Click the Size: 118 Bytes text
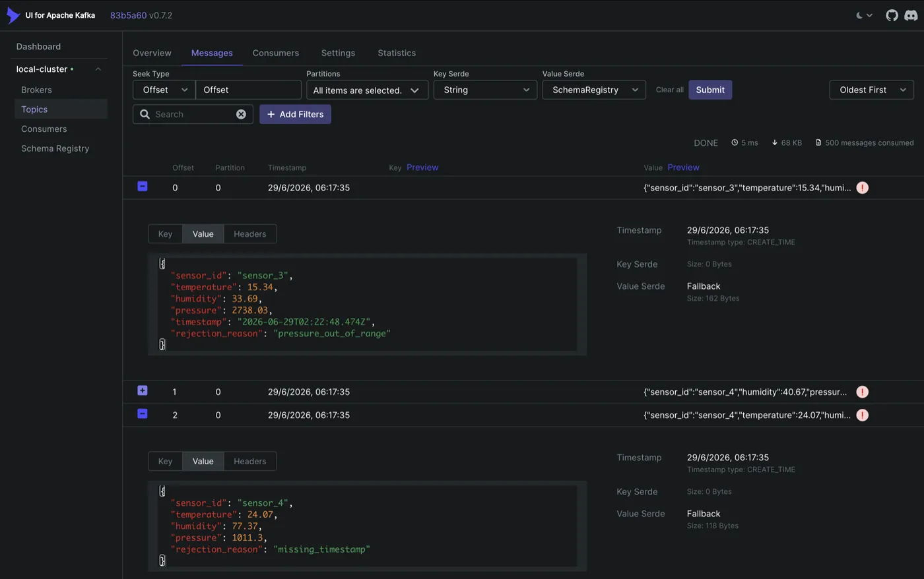Viewport: 924px width, 579px height. [713, 526]
